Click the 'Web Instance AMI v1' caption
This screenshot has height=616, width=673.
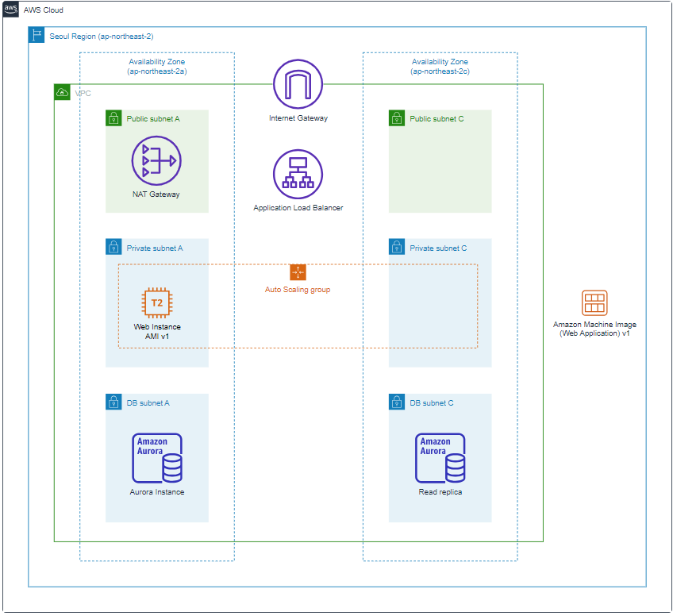157,331
